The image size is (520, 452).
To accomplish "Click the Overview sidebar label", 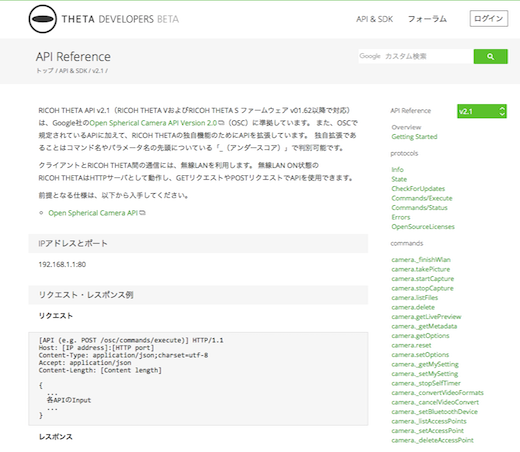I will click(406, 127).
